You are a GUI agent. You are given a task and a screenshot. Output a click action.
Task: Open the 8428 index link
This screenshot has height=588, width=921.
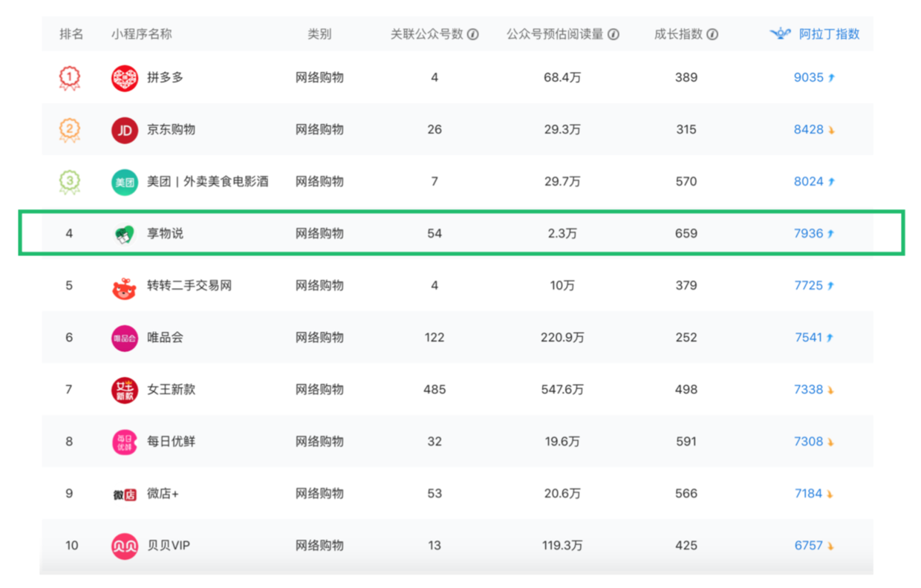tap(808, 129)
